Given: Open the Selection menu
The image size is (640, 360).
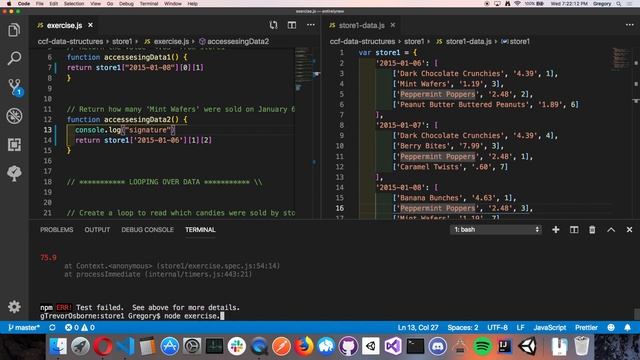Looking at the screenshot, I should [74, 3].
